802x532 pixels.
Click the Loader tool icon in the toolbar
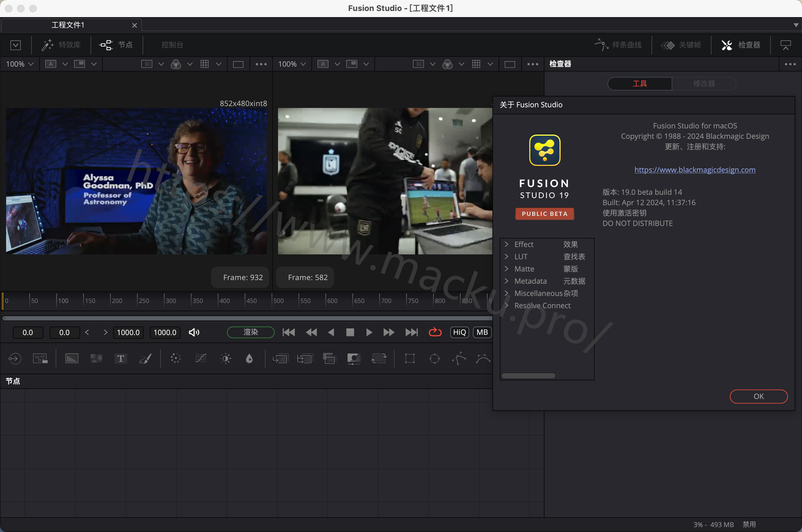point(15,359)
